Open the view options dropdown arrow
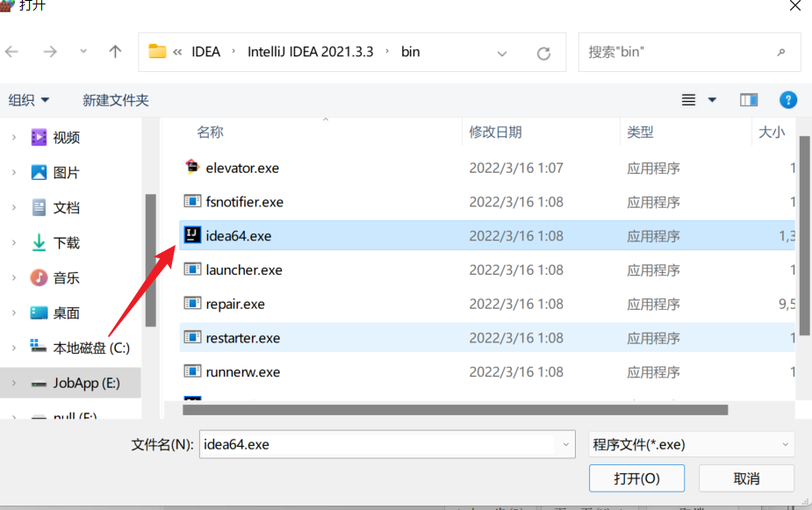Screen dimensions: 812x510 (x=712, y=100)
